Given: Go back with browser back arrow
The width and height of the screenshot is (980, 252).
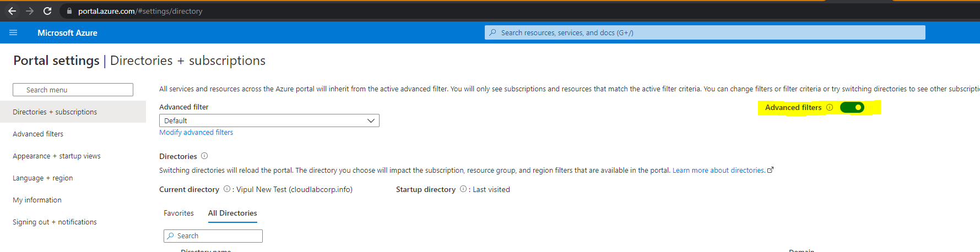Looking at the screenshot, I should 12,11.
